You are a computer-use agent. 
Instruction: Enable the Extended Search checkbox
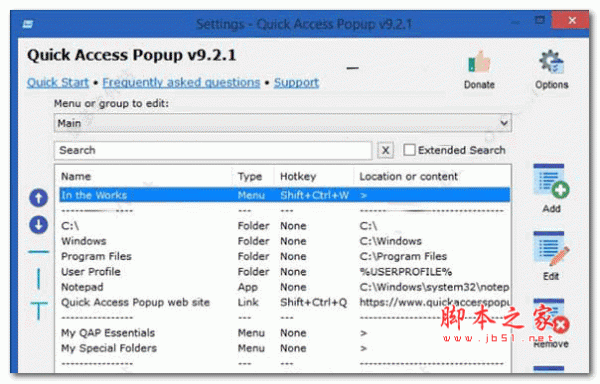(x=409, y=150)
